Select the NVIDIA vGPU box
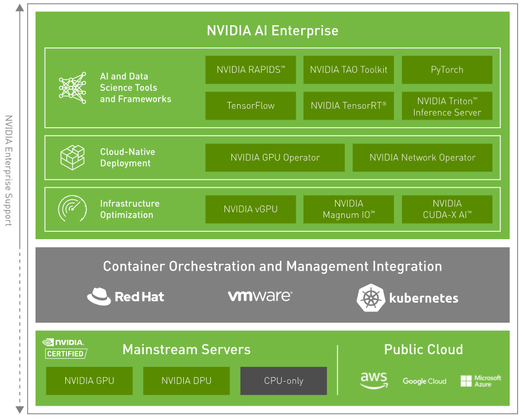 coord(251,209)
